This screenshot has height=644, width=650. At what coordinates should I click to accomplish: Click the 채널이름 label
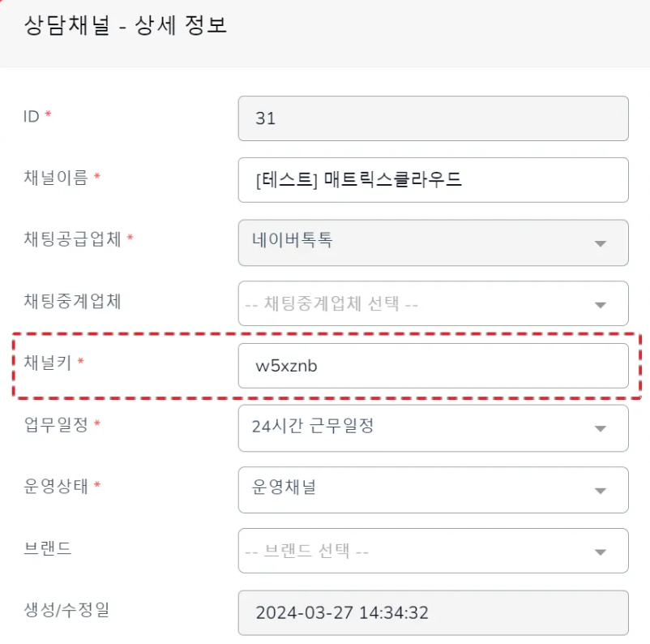click(x=56, y=178)
